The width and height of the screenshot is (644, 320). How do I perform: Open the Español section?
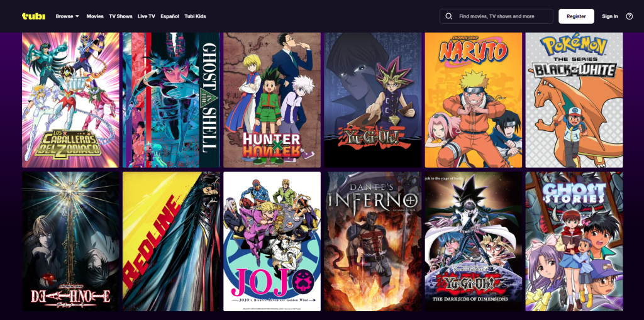(x=170, y=16)
